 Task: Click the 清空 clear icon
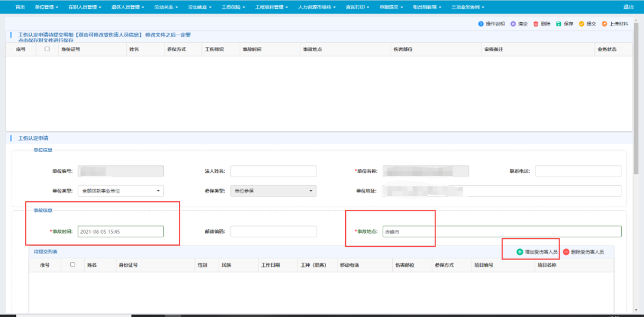pos(513,24)
